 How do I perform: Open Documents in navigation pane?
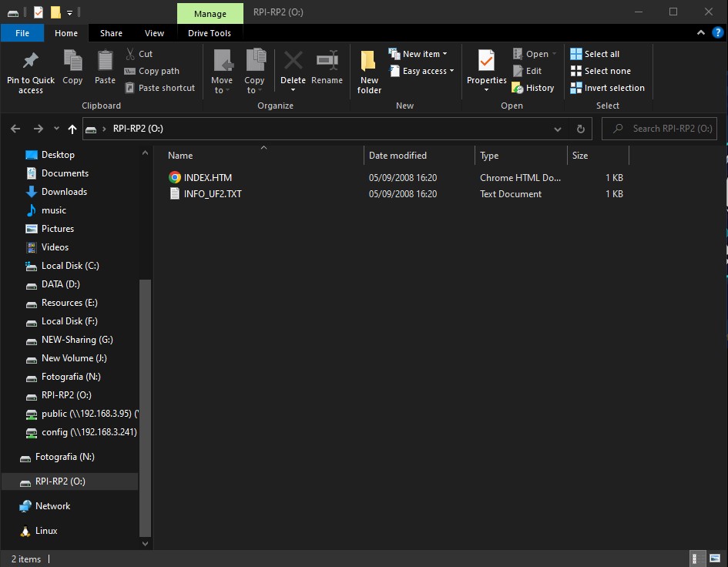(x=65, y=173)
